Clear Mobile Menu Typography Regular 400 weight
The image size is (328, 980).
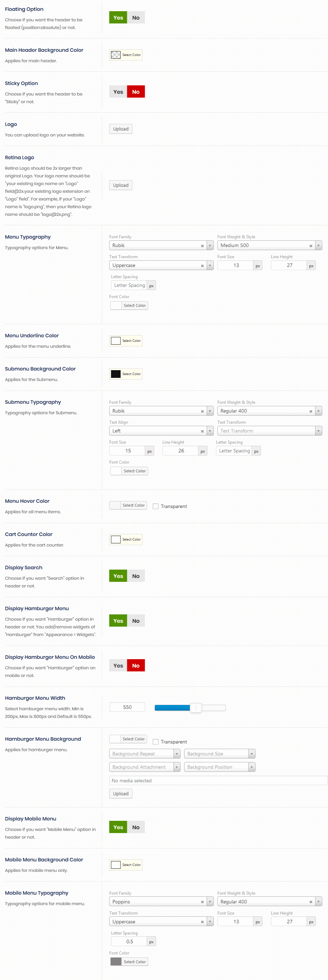(x=310, y=902)
